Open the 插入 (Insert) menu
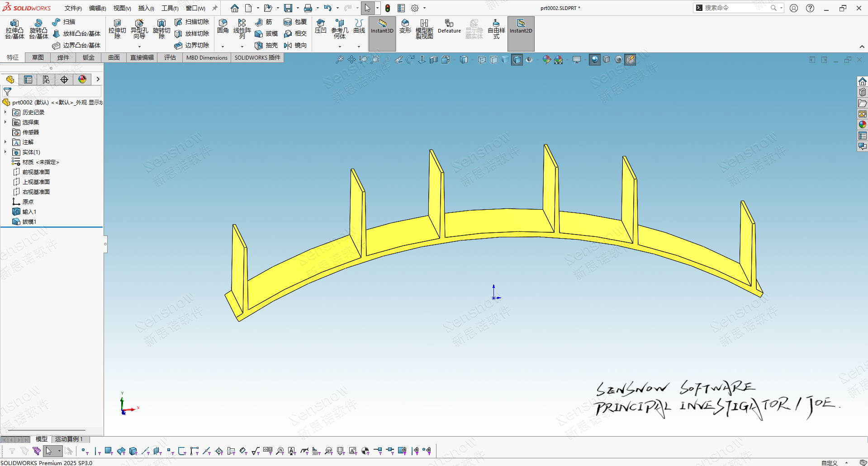Viewport: 868px width, 466px height. (146, 8)
